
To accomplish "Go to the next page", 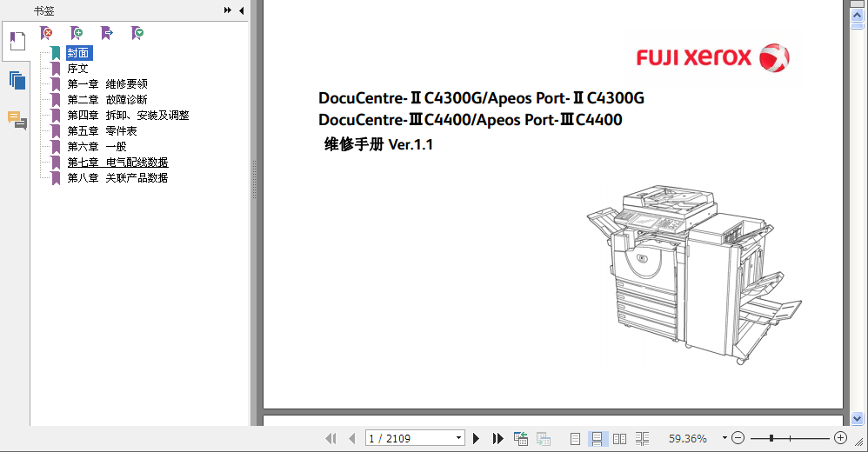I will click(x=476, y=439).
